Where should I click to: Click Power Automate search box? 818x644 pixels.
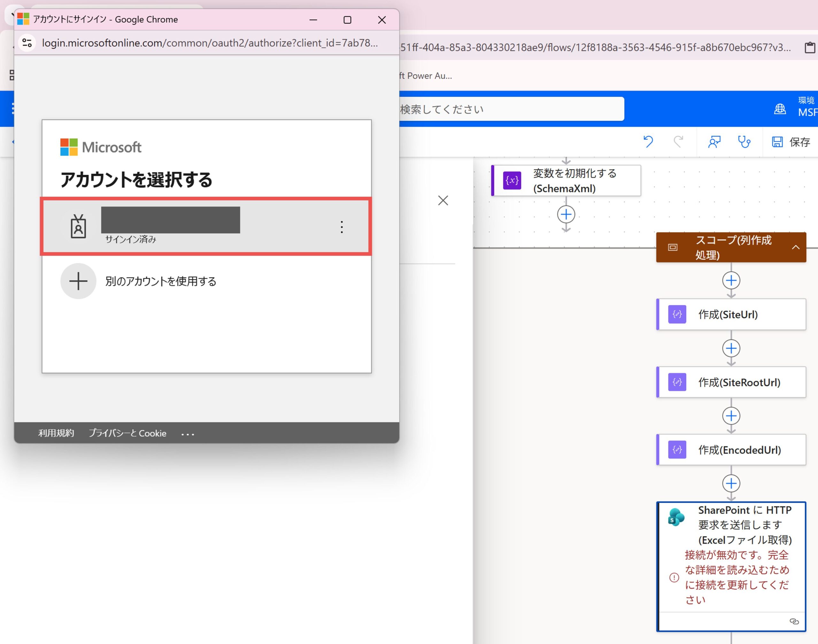(512, 109)
